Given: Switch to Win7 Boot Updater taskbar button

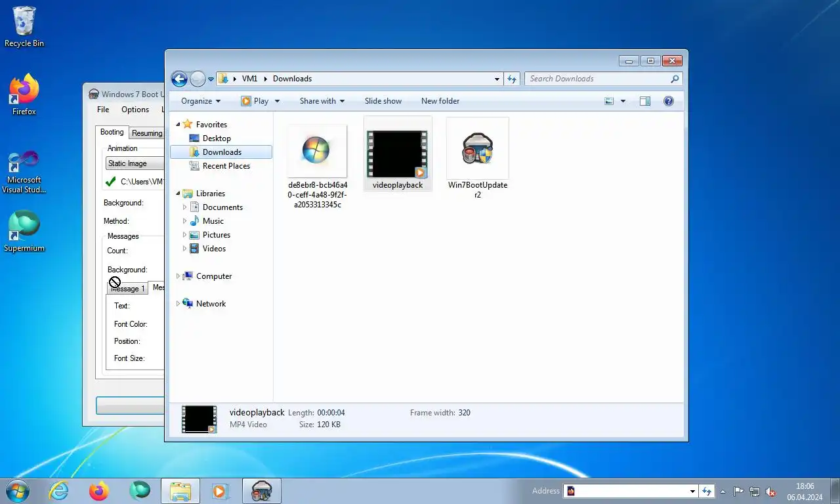Looking at the screenshot, I should tap(262, 490).
